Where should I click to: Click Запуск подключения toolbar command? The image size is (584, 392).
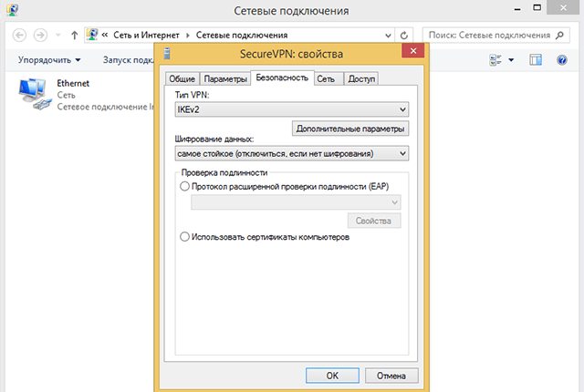(x=128, y=60)
